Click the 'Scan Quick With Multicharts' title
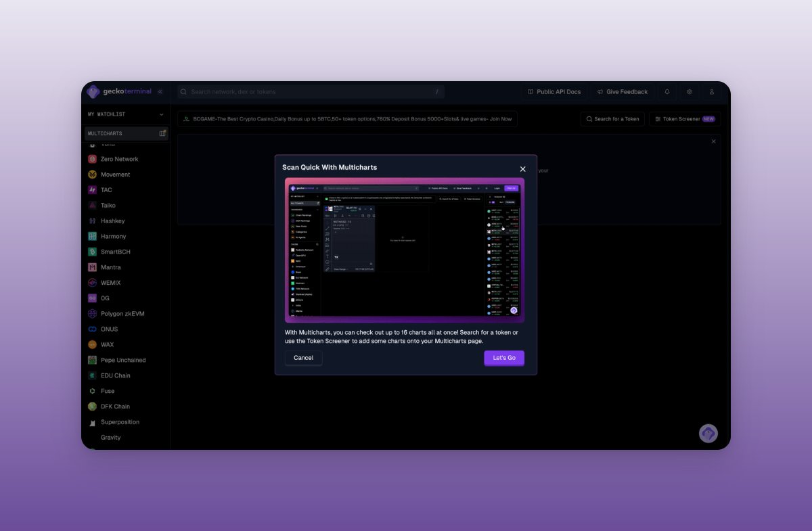This screenshot has width=812, height=531. coord(330,167)
